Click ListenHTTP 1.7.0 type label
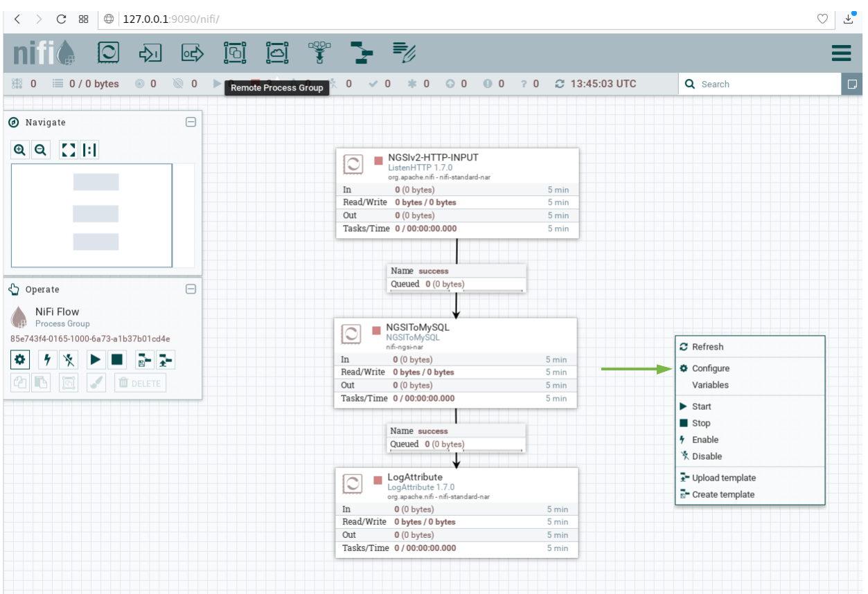This screenshot has height=594, width=868. (x=420, y=168)
